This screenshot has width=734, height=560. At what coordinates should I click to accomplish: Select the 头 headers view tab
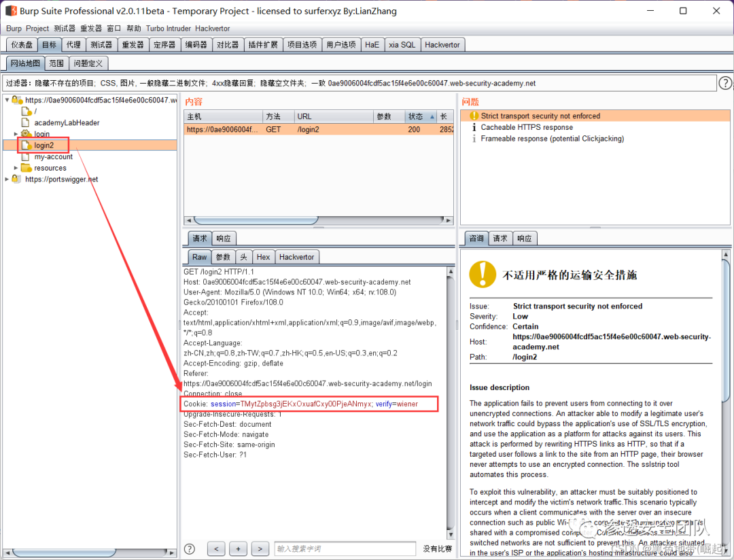(x=243, y=257)
